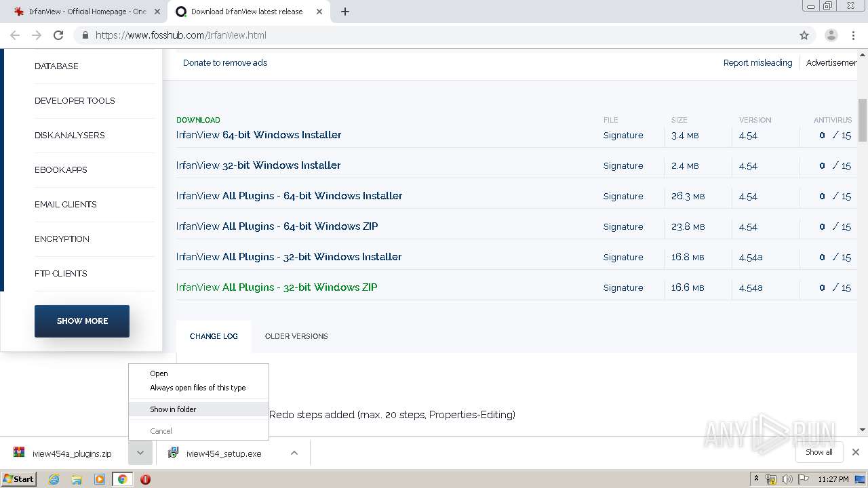
Task: Switch to IrfanView Official Homepage tab
Action: (87, 12)
